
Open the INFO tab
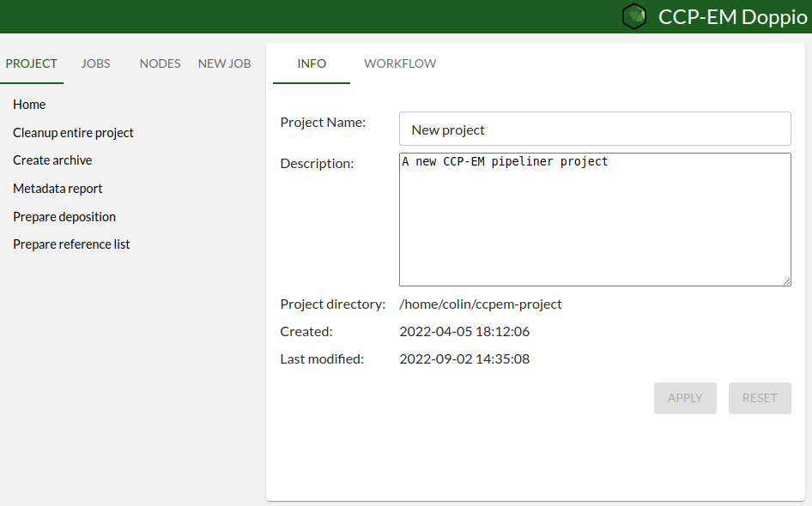coord(312,63)
